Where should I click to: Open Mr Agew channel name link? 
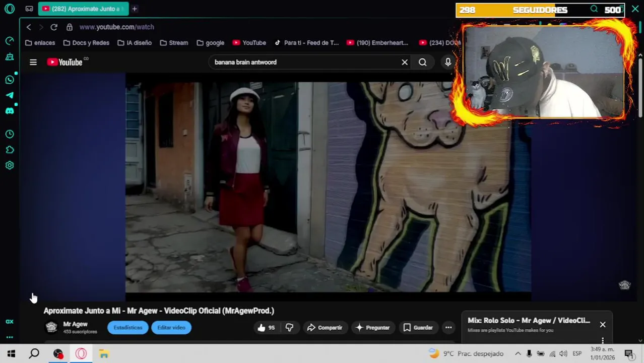[76, 324]
